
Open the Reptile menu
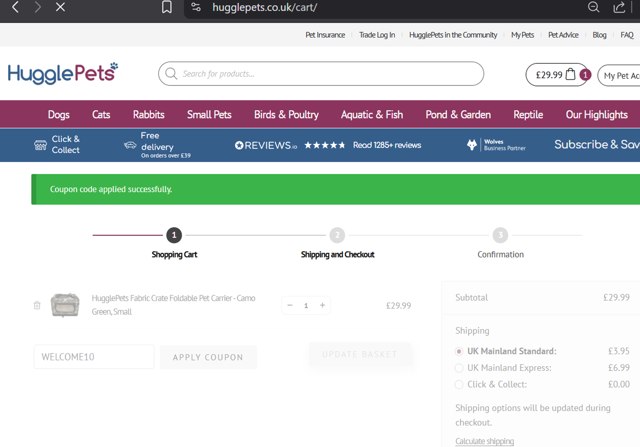528,115
